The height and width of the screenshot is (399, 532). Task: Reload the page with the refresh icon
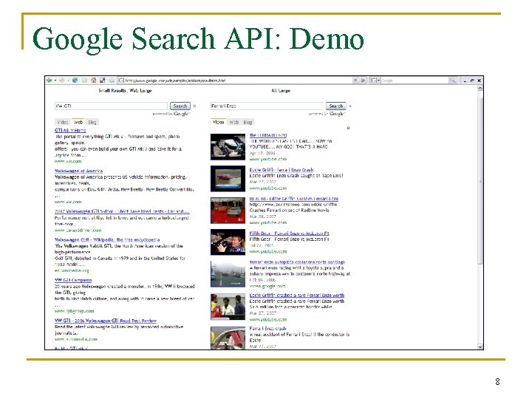point(75,81)
